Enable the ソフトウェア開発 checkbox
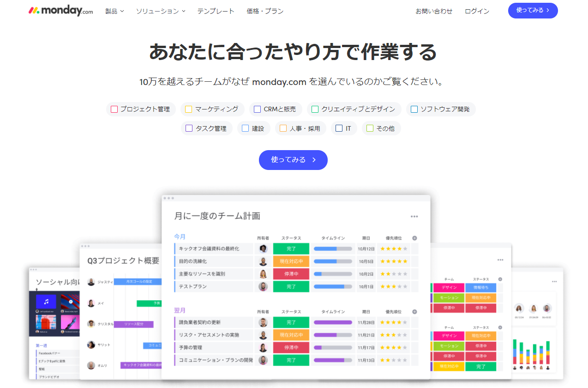The image size is (588, 388). [x=414, y=109]
